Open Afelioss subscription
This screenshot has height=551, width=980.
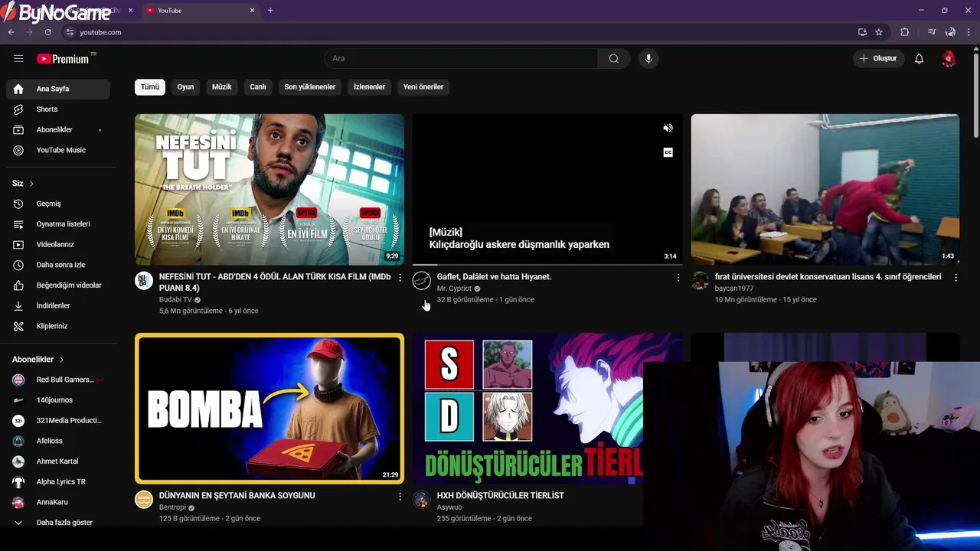(58, 441)
